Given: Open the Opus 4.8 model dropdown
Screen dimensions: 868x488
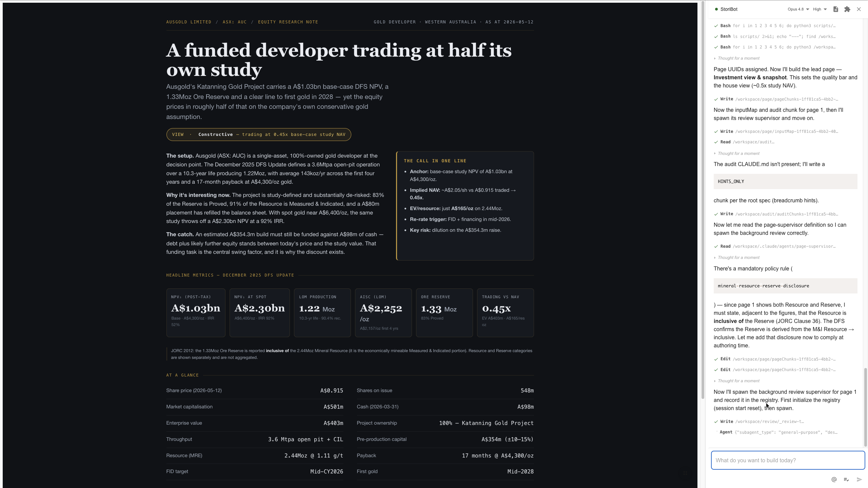Looking at the screenshot, I should pyautogui.click(x=798, y=9).
